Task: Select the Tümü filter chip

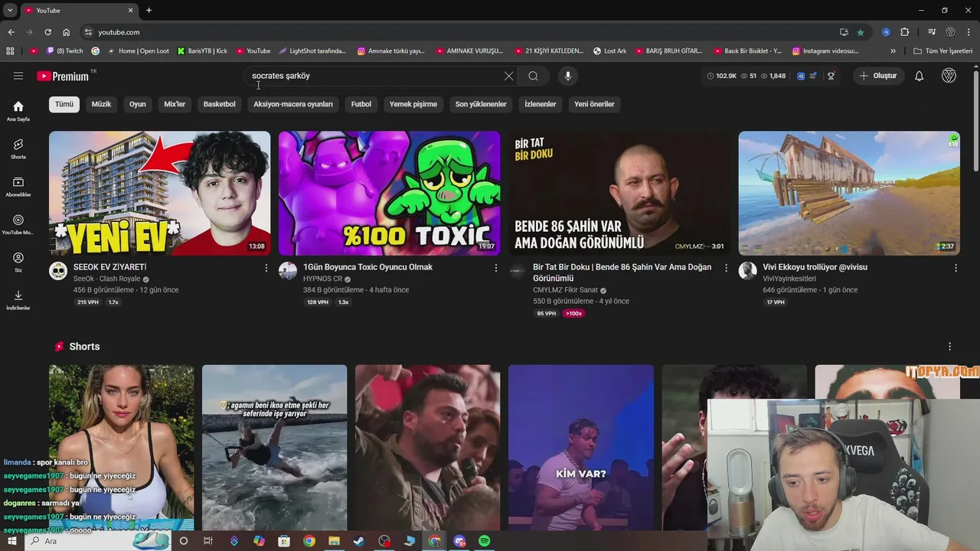Action: coord(64,104)
